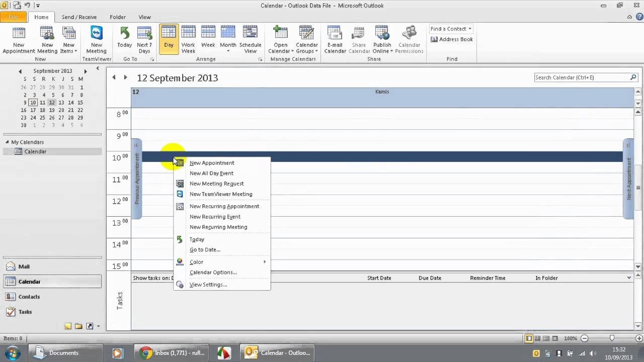Image resolution: width=644 pixels, height=362 pixels.
Task: Click search magnifier icon
Action: coord(633,77)
